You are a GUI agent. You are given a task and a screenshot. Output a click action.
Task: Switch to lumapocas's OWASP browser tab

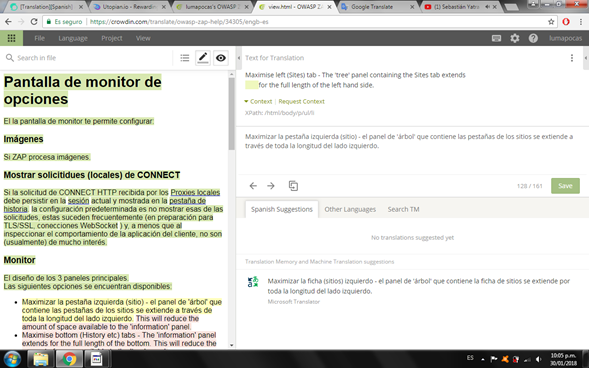coord(212,7)
